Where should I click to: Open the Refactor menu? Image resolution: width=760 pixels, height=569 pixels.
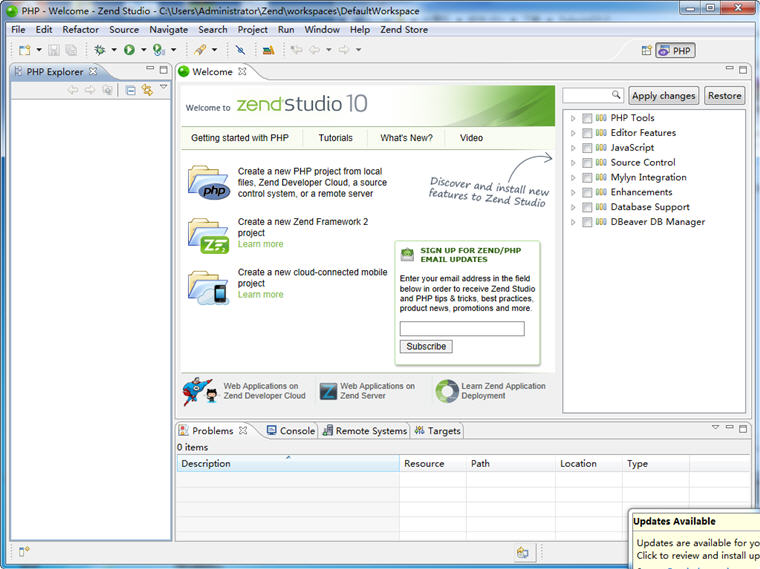[80, 30]
